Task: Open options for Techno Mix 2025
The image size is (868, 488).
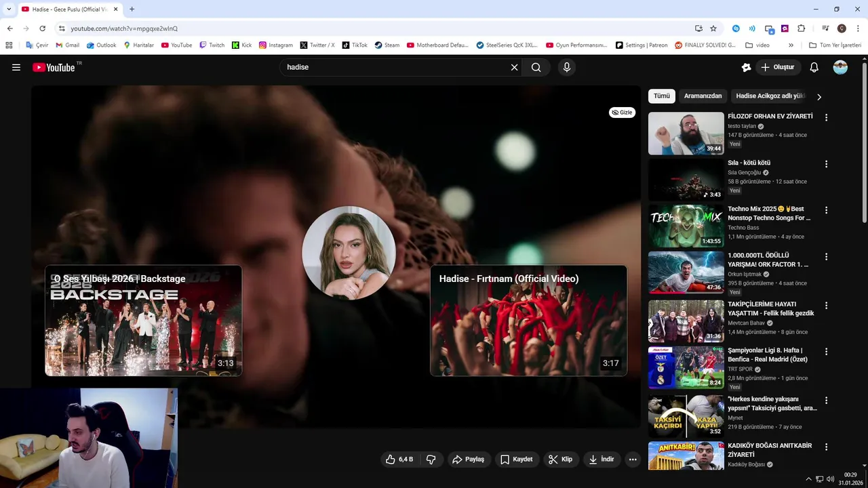Action: pos(826,210)
